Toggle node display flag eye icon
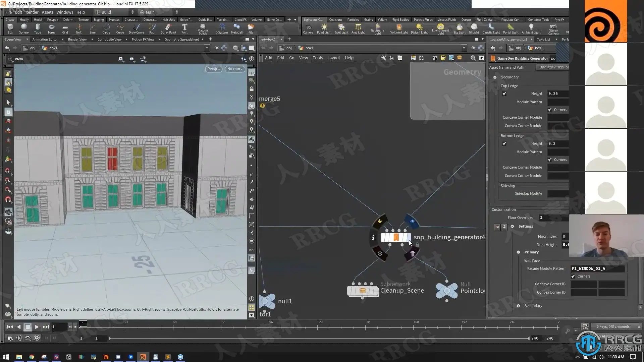Screen dimensions: 644x362 [413, 221]
